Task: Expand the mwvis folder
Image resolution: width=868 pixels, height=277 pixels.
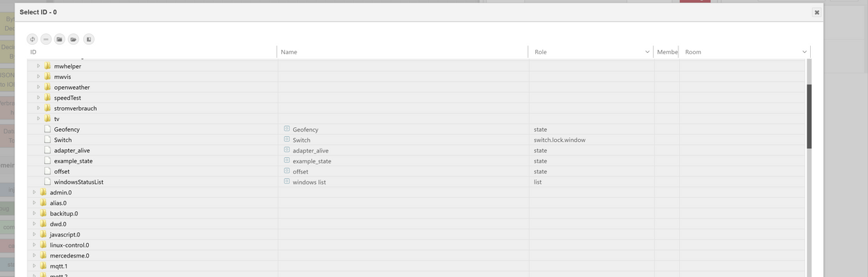Action: click(38, 77)
